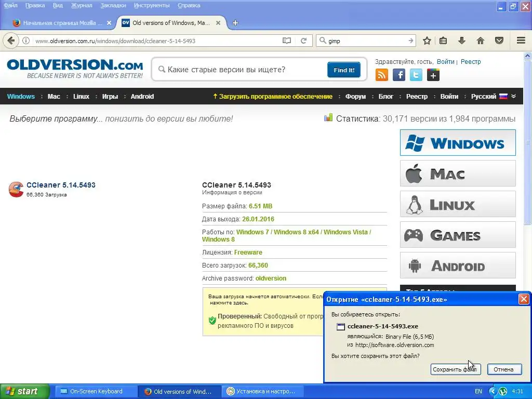Open the Справка menu

click(x=189, y=5)
